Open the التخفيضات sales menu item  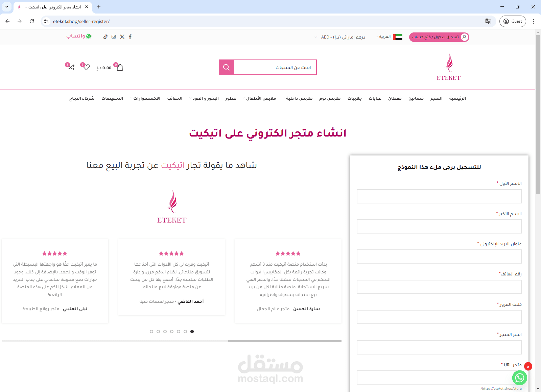click(112, 98)
